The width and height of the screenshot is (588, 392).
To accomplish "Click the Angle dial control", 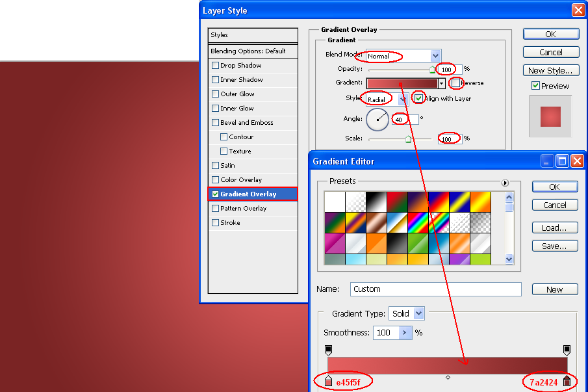I will [377, 120].
